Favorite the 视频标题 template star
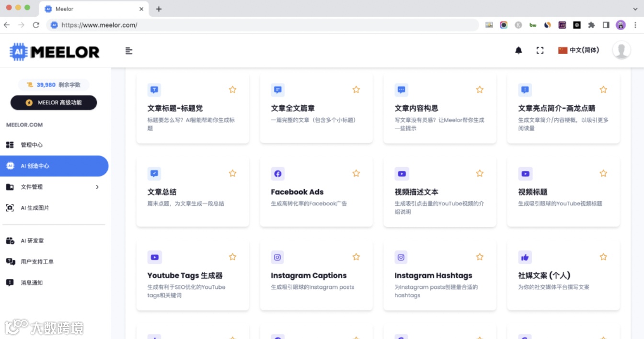 click(x=603, y=173)
